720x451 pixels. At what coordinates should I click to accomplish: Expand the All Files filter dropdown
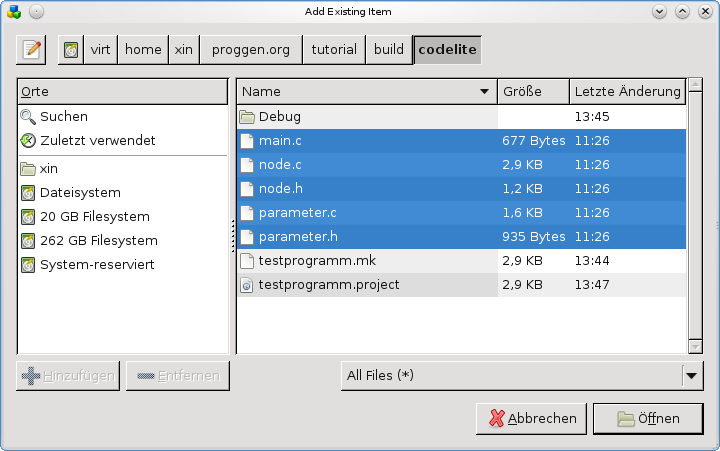coord(692,376)
